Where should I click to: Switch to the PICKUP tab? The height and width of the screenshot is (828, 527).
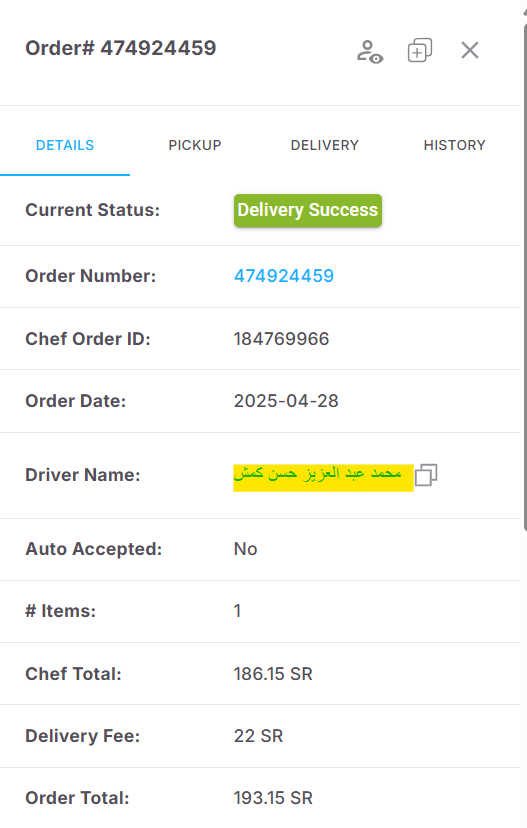click(195, 145)
